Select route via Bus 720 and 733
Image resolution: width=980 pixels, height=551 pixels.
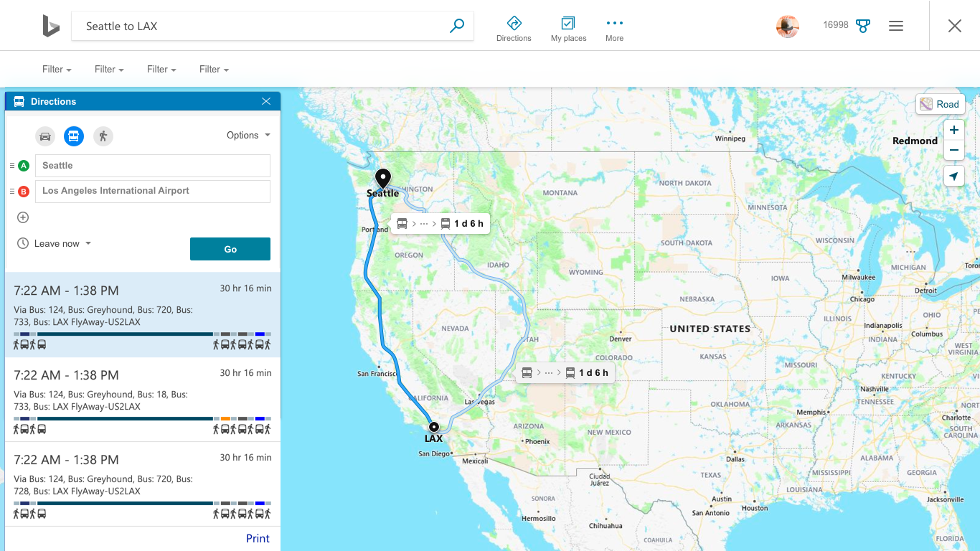(x=143, y=315)
